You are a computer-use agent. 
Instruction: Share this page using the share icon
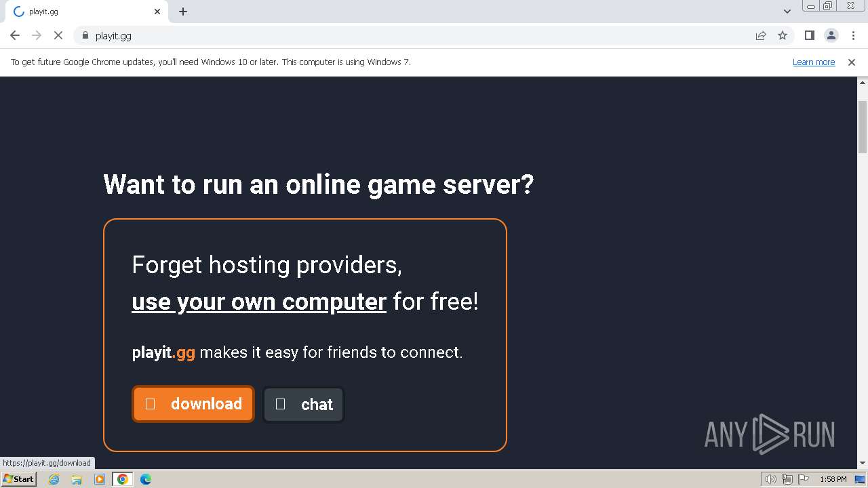[761, 35]
